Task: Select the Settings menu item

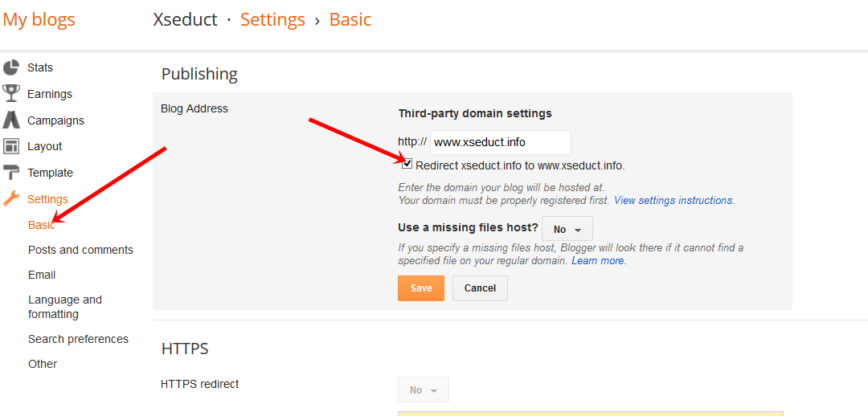Action: [47, 199]
